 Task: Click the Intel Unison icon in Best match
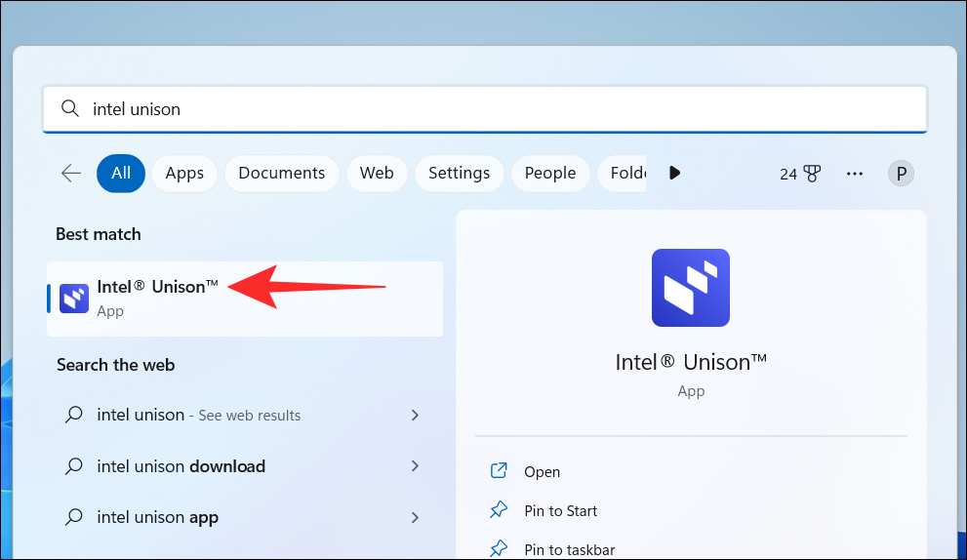74,299
